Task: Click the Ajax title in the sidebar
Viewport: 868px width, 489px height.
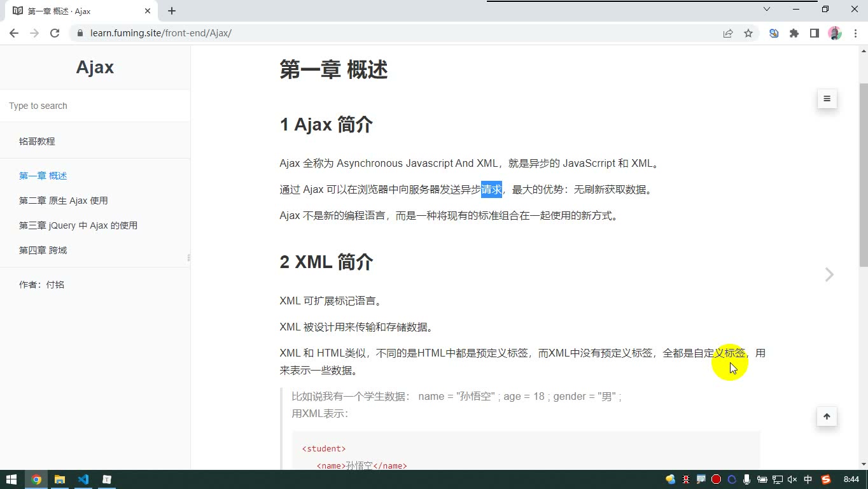Action: (95, 67)
